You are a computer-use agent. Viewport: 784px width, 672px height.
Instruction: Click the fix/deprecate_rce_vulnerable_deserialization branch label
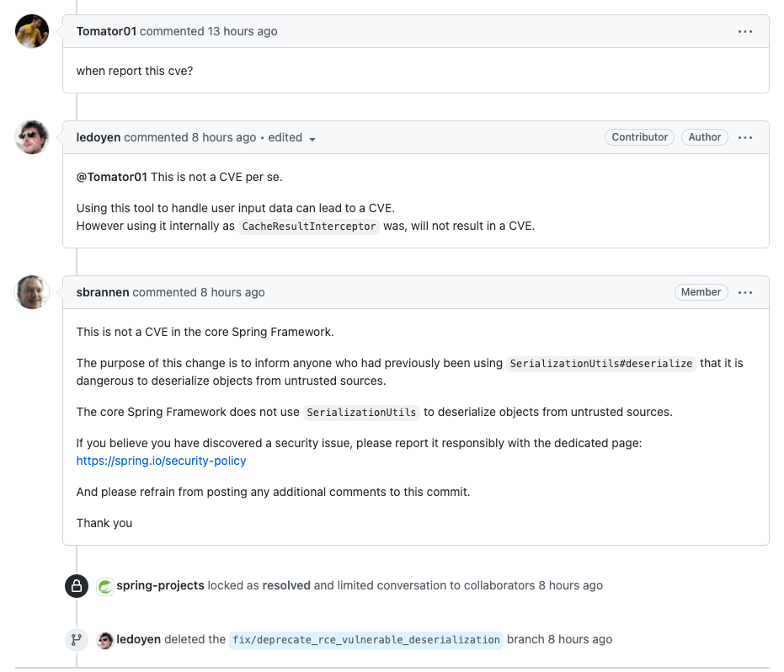point(366,640)
